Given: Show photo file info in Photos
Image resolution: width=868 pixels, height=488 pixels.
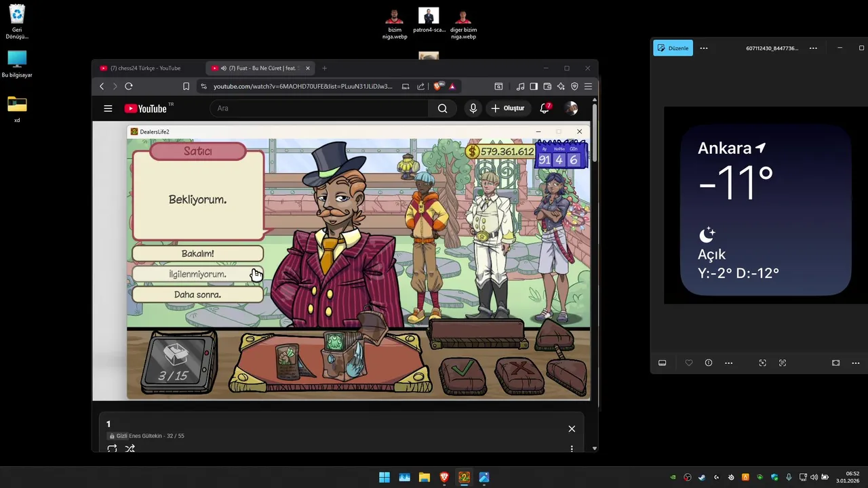Looking at the screenshot, I should tap(709, 363).
